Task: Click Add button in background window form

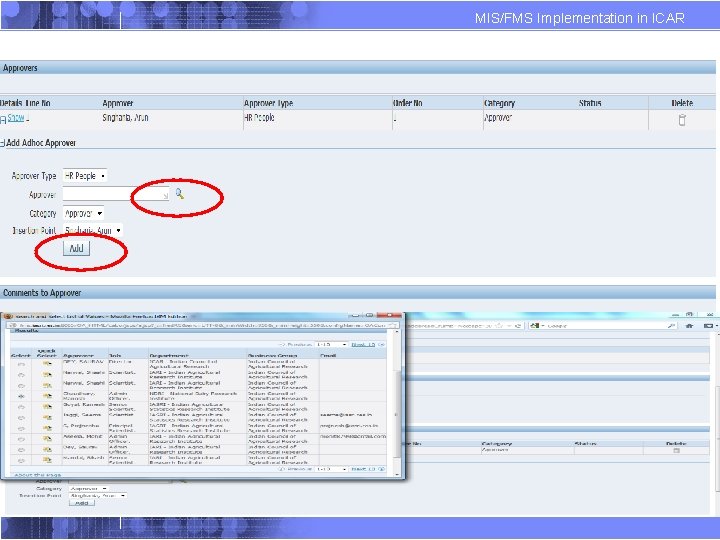Action: point(82,503)
